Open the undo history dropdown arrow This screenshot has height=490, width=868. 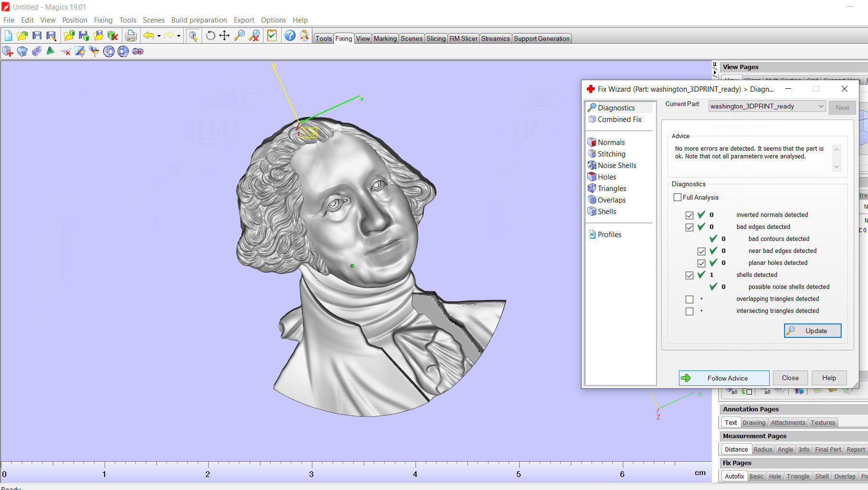[x=159, y=36]
